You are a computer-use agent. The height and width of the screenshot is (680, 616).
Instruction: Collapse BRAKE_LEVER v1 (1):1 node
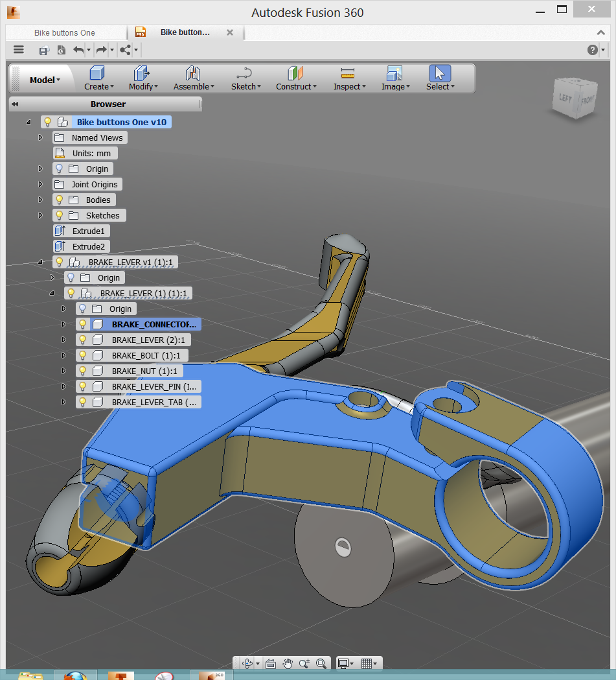(x=40, y=262)
